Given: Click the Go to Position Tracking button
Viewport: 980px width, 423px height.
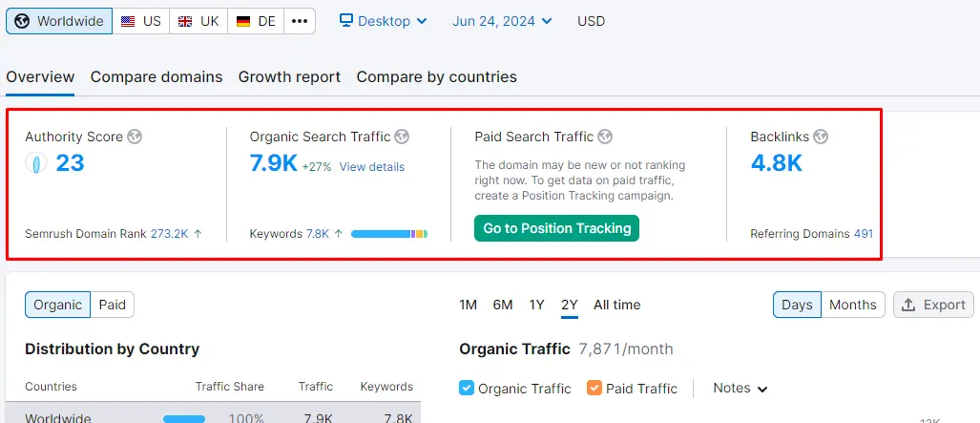Looking at the screenshot, I should pyautogui.click(x=557, y=228).
